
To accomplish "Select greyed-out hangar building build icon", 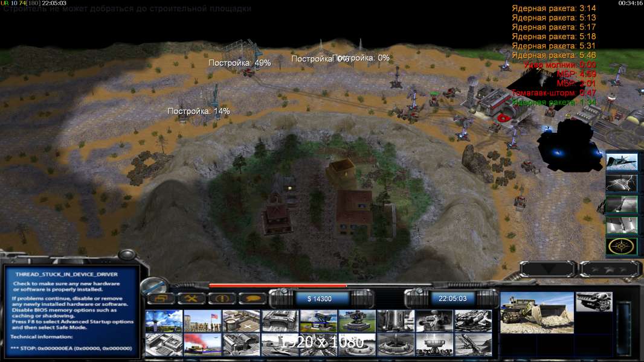I will click(241, 344).
